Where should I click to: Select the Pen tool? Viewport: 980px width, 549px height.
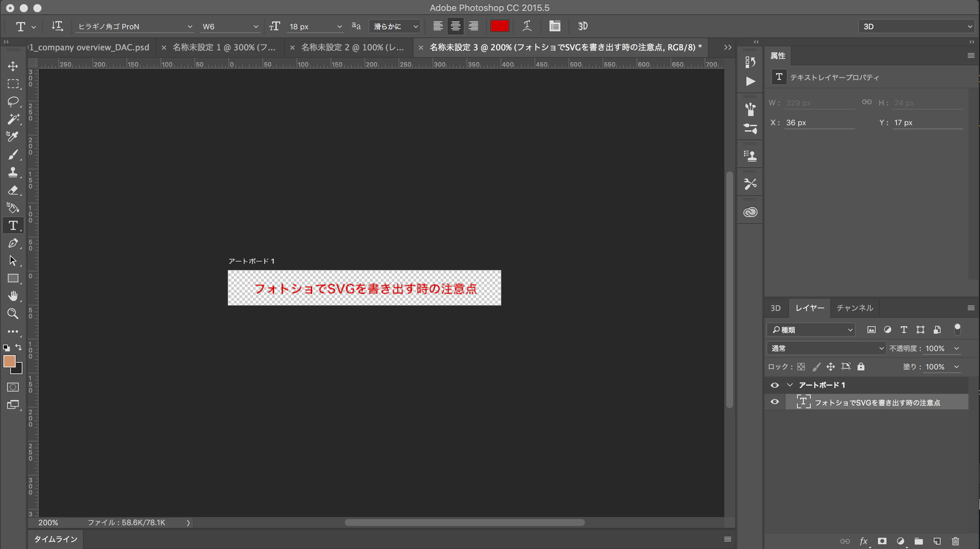coord(13,243)
